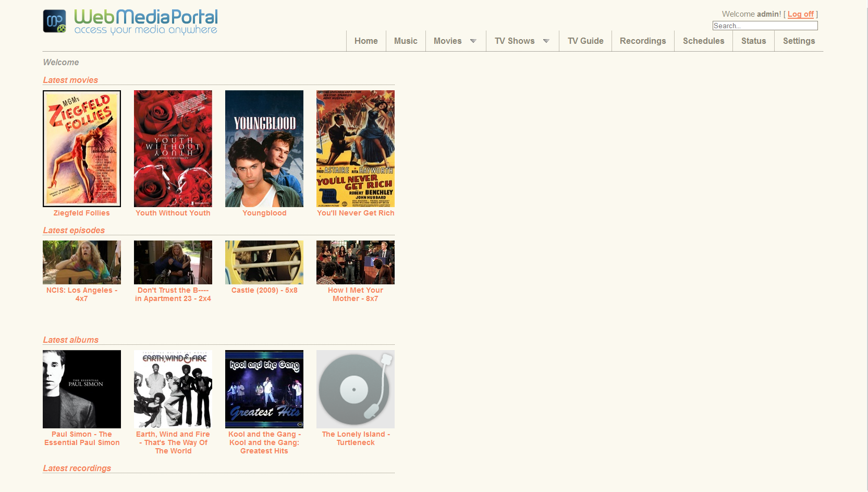This screenshot has height=492, width=868.
Task: Open the Schedules menu item
Action: (x=704, y=41)
